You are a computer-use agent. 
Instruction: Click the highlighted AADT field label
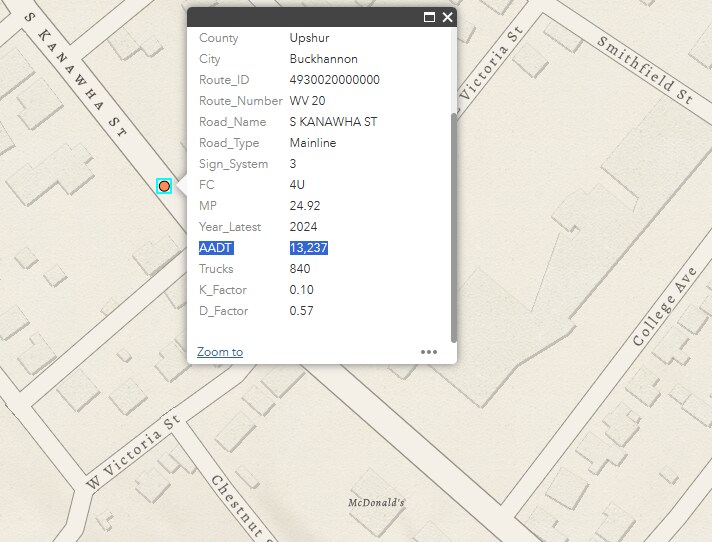coord(216,248)
